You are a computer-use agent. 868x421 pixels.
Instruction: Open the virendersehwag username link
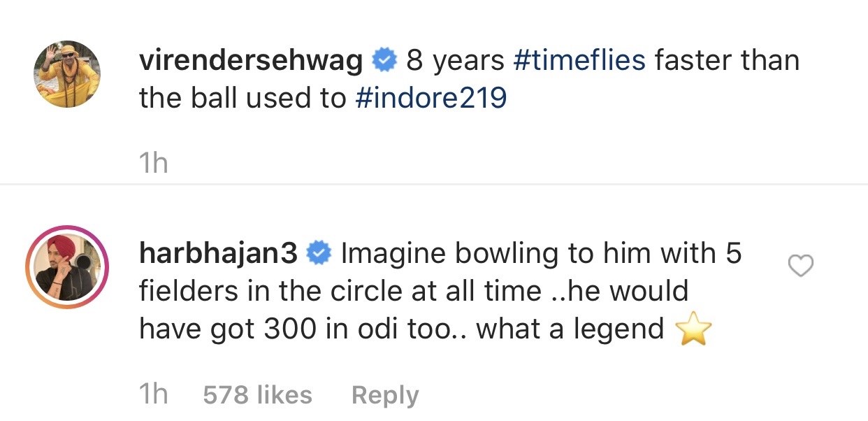pos(250,62)
